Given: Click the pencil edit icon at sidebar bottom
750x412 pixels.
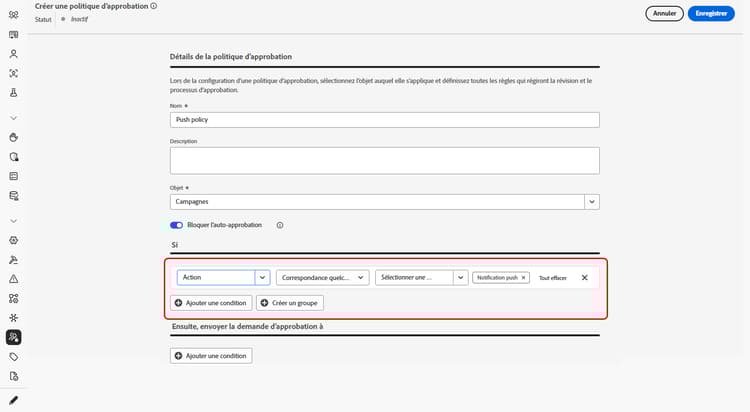Looking at the screenshot, I should [13, 400].
